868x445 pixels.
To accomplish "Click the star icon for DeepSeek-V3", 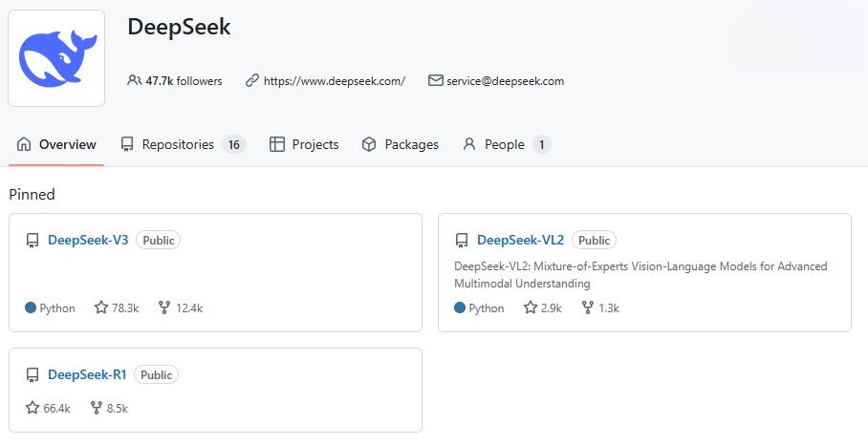I will [101, 307].
